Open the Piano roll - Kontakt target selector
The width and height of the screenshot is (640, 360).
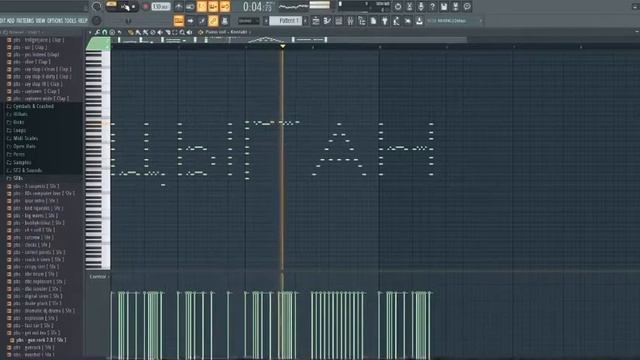pos(226,32)
